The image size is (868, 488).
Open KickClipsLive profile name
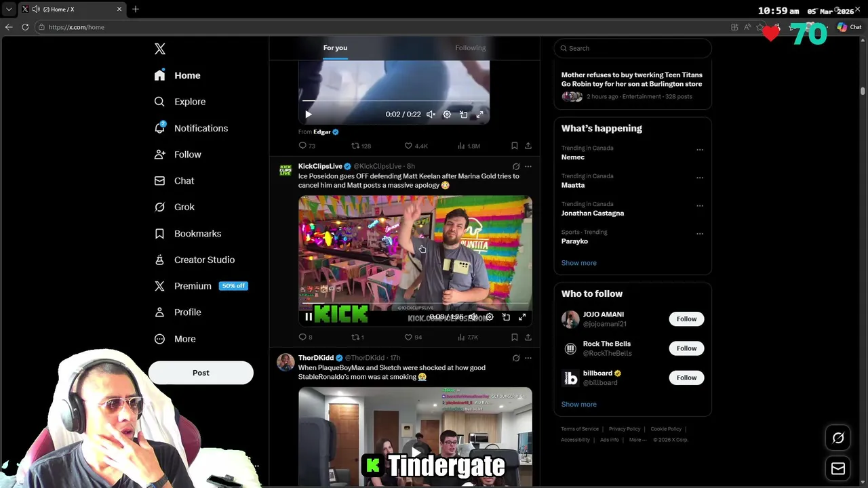(x=320, y=166)
